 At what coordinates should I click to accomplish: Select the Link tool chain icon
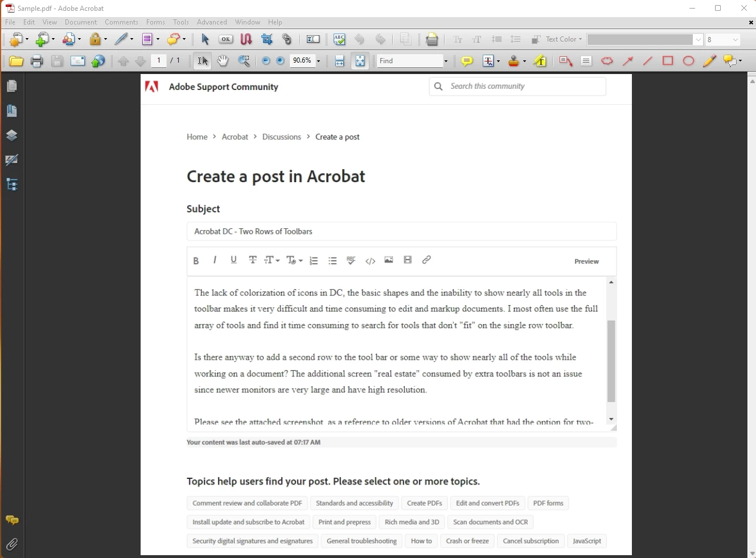coord(287,39)
